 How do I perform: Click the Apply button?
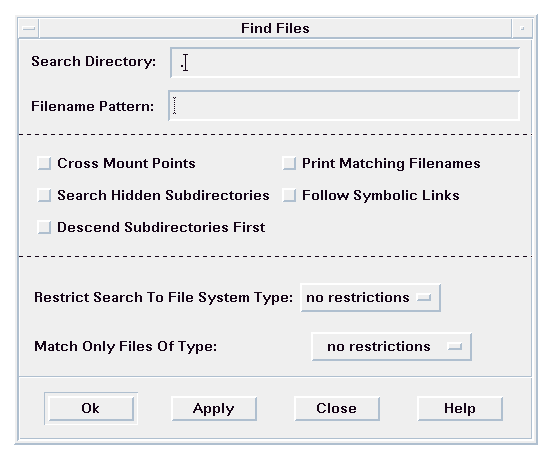(x=214, y=409)
